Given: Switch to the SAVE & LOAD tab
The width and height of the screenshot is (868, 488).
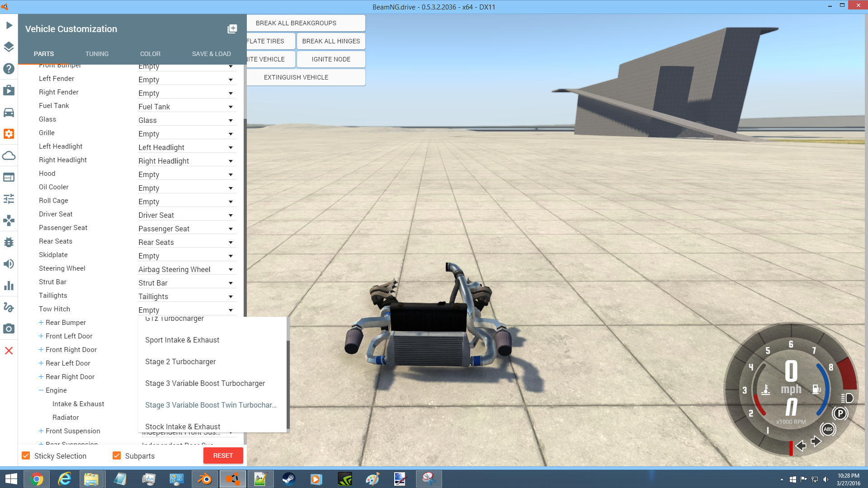Looking at the screenshot, I should click(211, 54).
